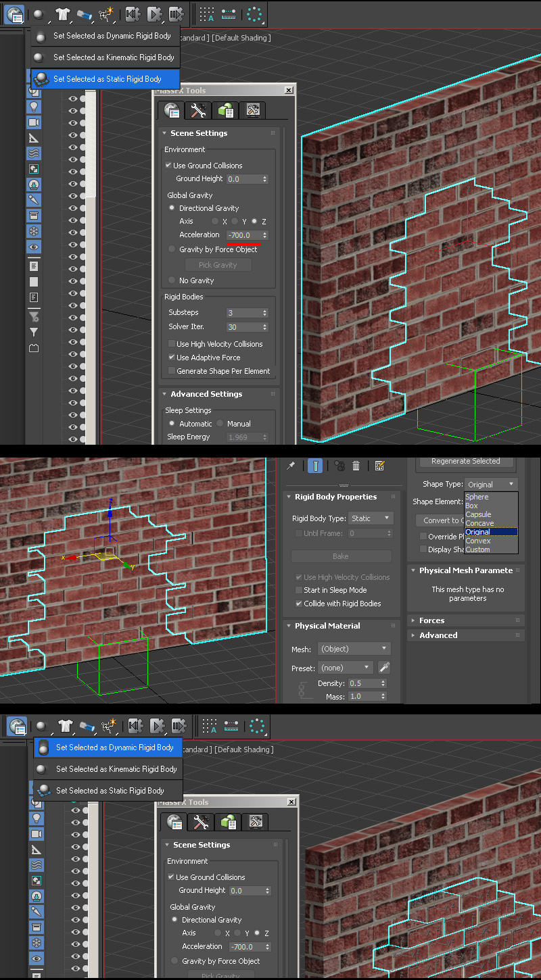The width and height of the screenshot is (541, 980).
Task: Click the make unique icon beside the trash
Action: tap(339, 466)
